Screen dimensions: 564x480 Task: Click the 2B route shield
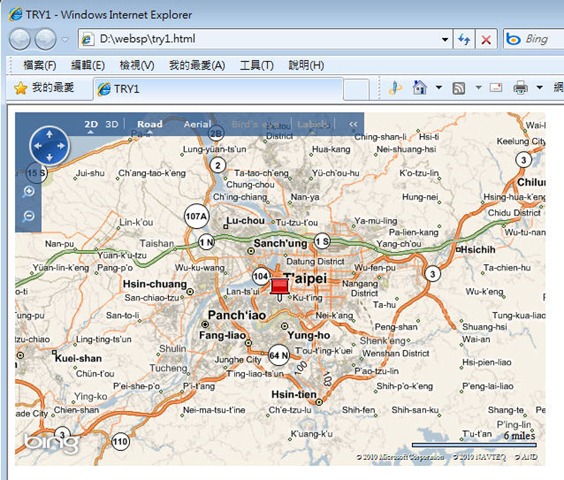(x=216, y=134)
